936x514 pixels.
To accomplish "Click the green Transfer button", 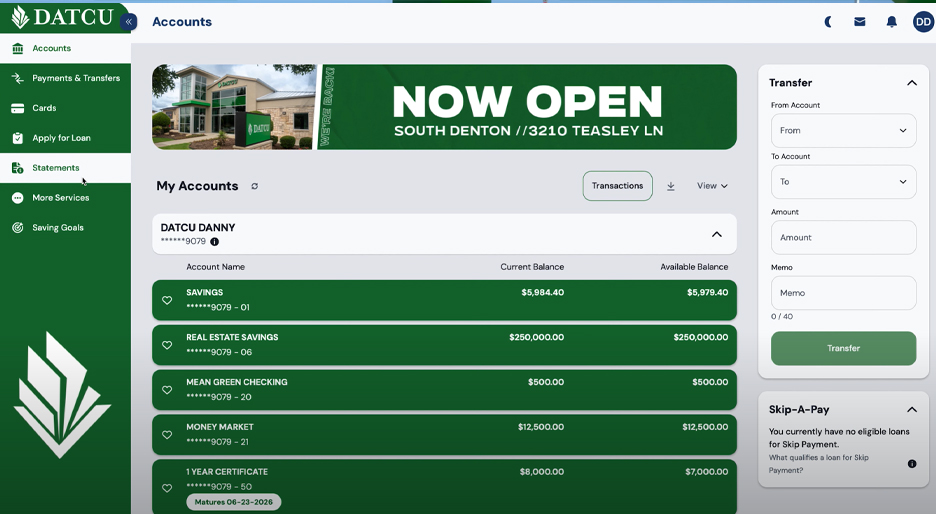I will click(x=843, y=348).
